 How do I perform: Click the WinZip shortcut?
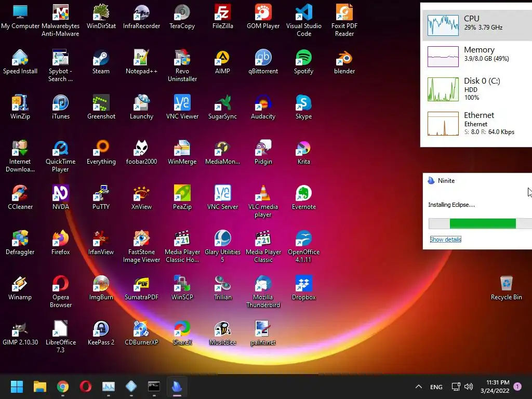pyautogui.click(x=20, y=107)
